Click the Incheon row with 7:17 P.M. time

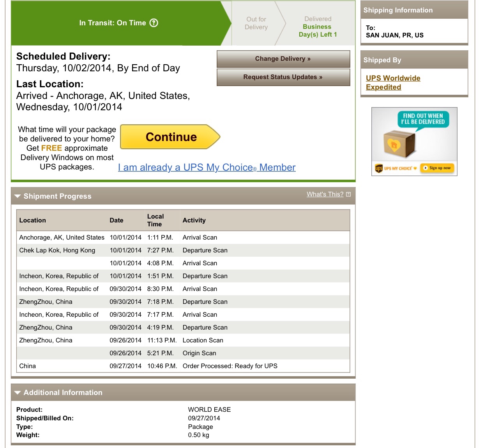coord(183,315)
